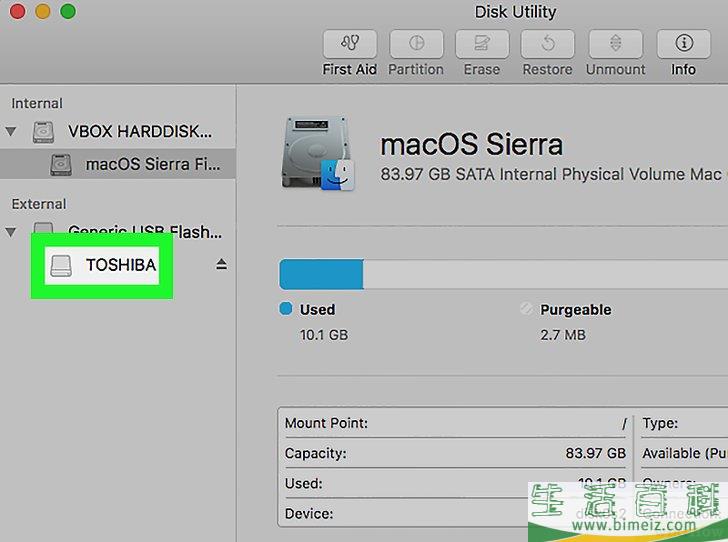Unmount the selected volume
The image size is (728, 542).
pyautogui.click(x=616, y=44)
